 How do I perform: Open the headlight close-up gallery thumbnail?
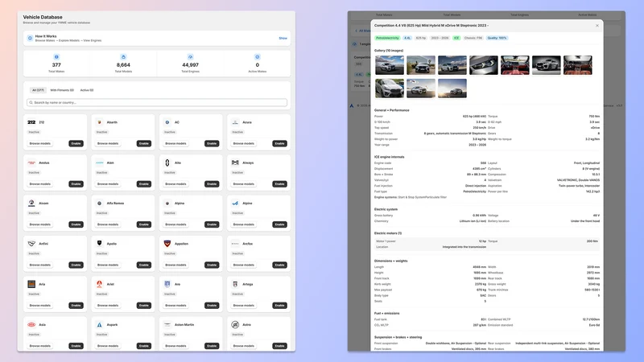coord(484,65)
